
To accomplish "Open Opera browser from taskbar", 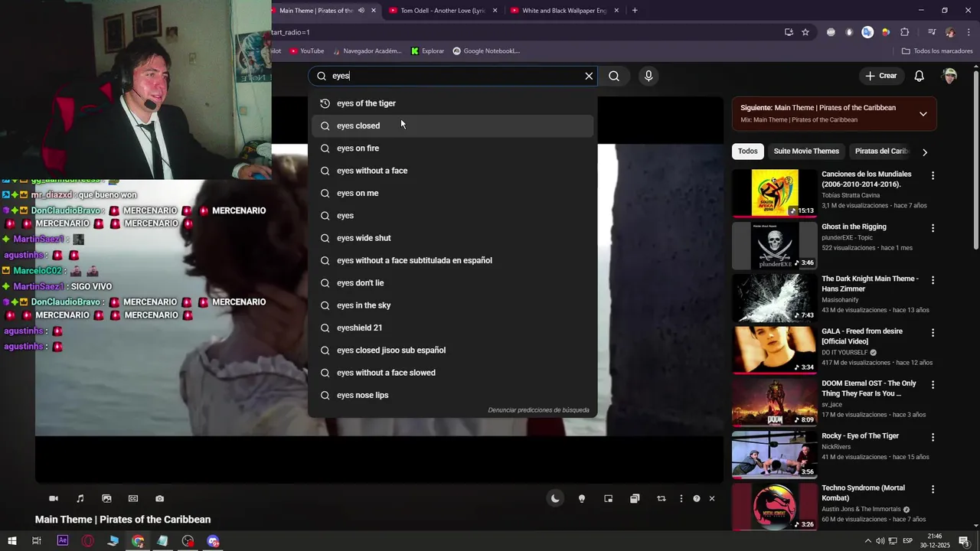I will (88, 541).
